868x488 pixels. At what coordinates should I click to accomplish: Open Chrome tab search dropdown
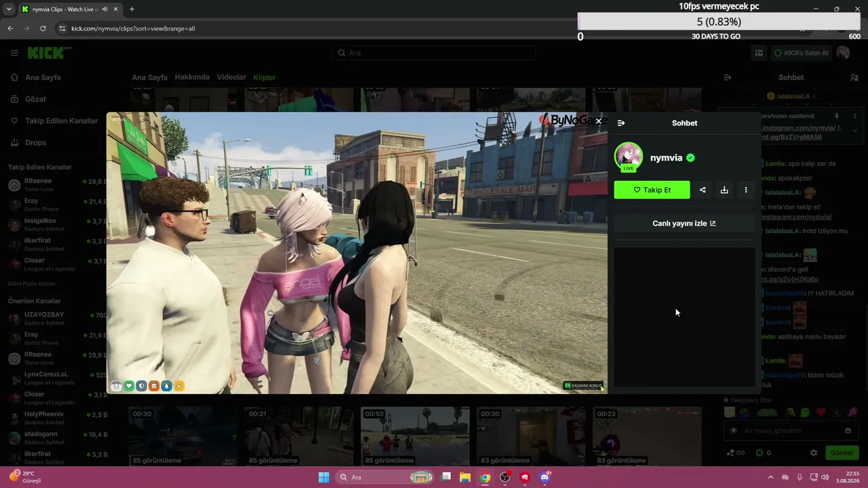pos(9,9)
